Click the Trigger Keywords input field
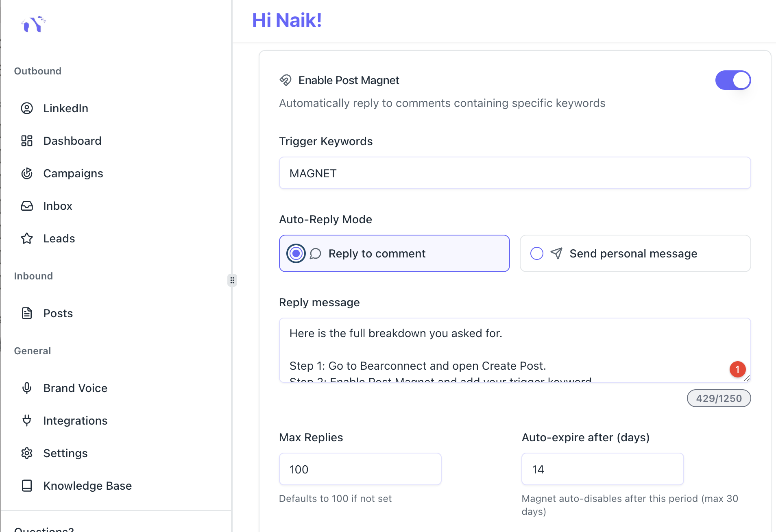Screen dimensions: 776x532 click(x=514, y=173)
